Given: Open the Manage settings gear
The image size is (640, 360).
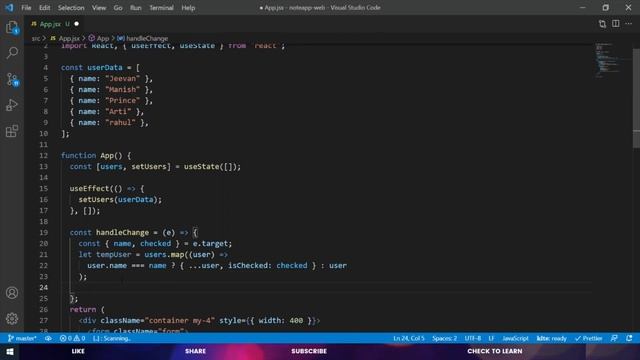Looking at the screenshot, I should [12, 318].
